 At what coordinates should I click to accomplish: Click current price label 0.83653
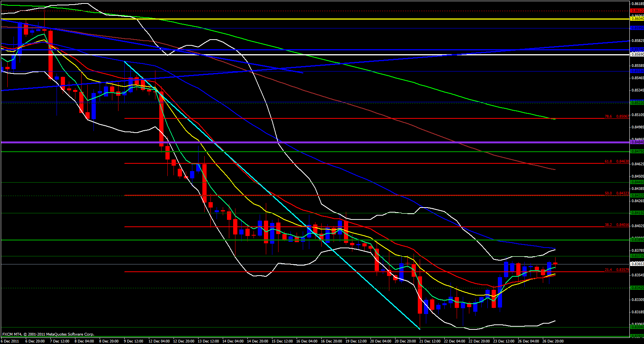[637, 264]
